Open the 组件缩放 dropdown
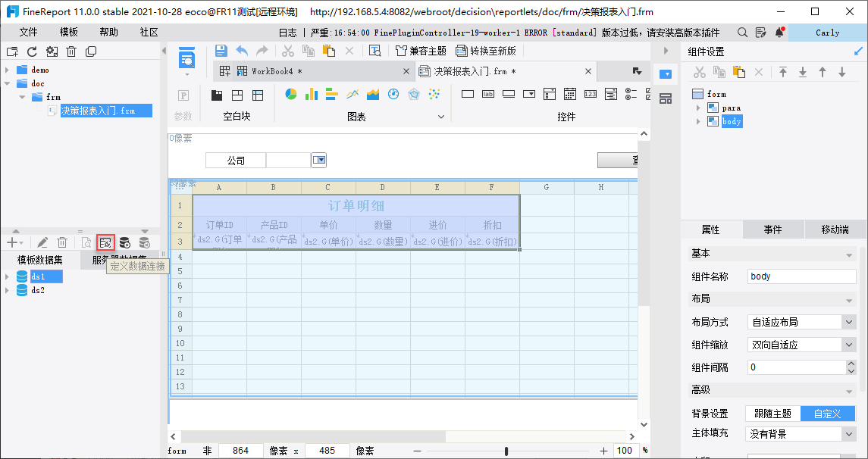Image resolution: width=868 pixels, height=459 pixels. (849, 345)
